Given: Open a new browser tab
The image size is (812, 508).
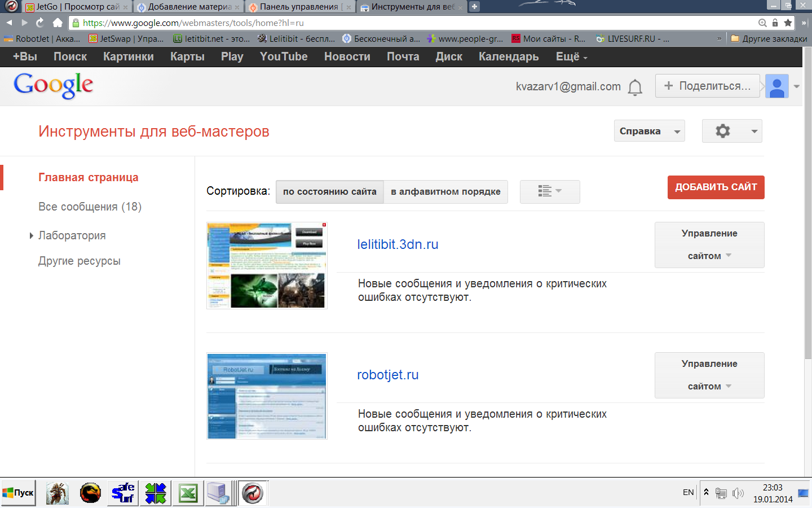Looking at the screenshot, I should (x=475, y=7).
